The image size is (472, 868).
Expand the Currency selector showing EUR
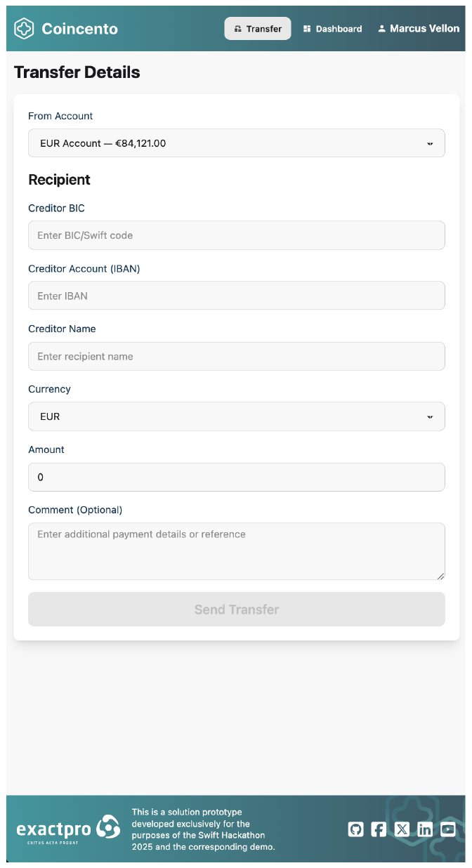click(236, 416)
